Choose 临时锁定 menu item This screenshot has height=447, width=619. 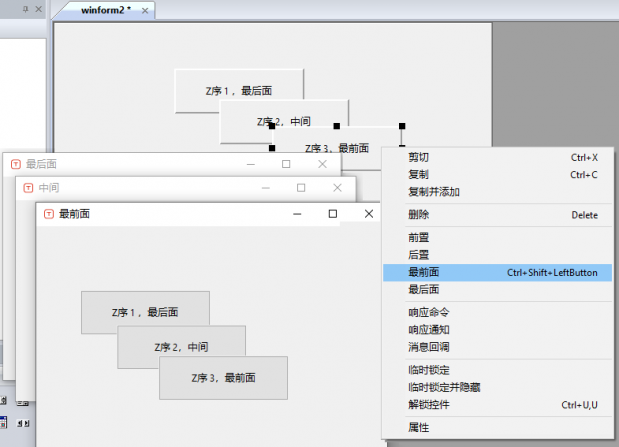pyautogui.click(x=497, y=370)
